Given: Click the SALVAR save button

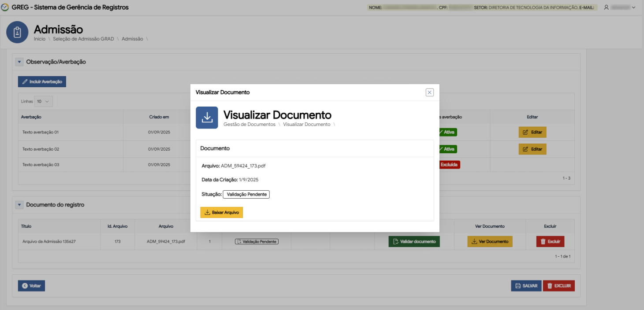Looking at the screenshot, I should 526,286.
